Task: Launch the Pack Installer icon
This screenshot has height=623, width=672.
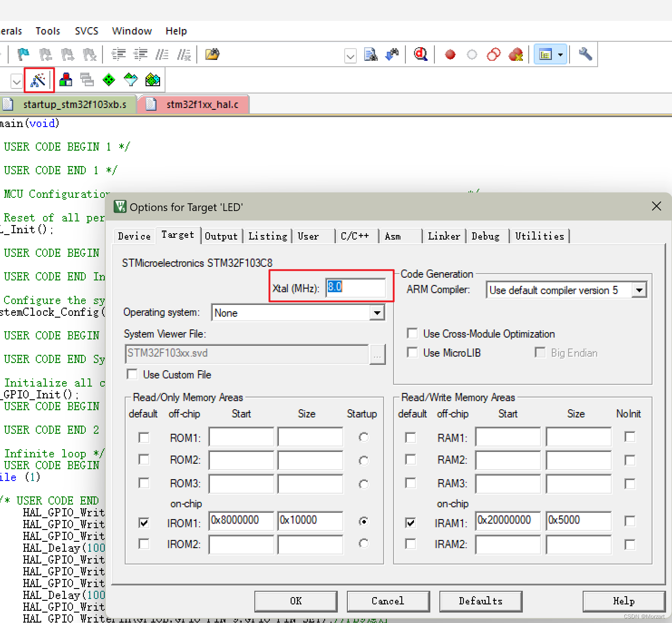Action: coord(153,80)
